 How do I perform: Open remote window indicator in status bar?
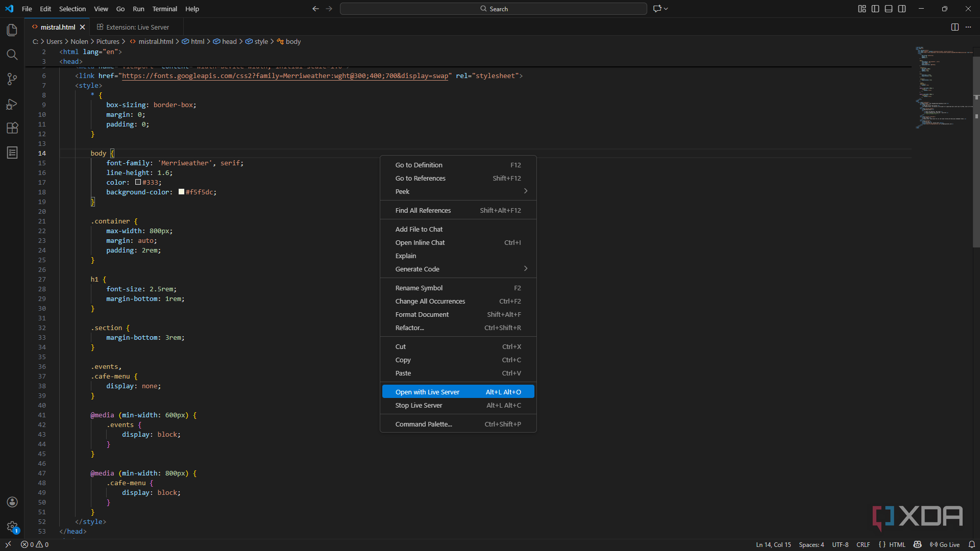(8, 544)
